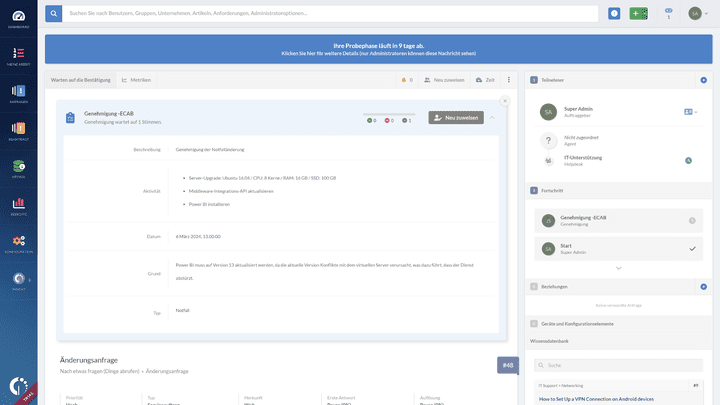Screen dimensions: 720x405
Task: Click the grey Neu zuweisen button
Action: [456, 118]
